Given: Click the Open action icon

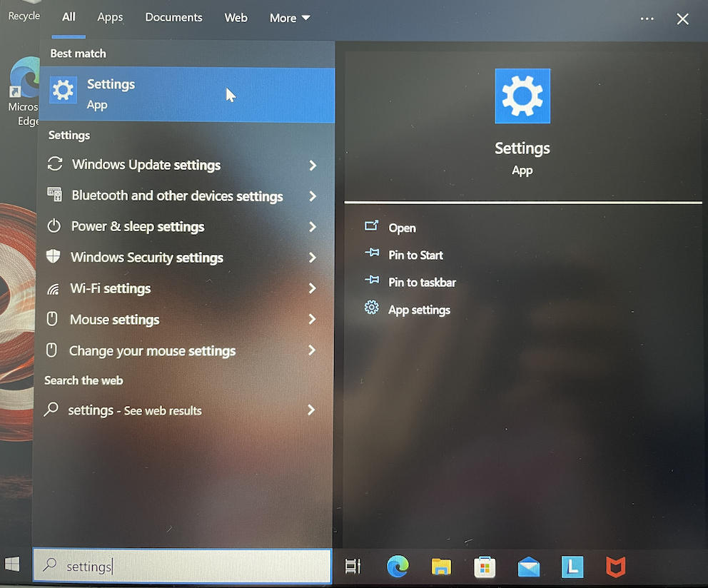Looking at the screenshot, I should [371, 225].
